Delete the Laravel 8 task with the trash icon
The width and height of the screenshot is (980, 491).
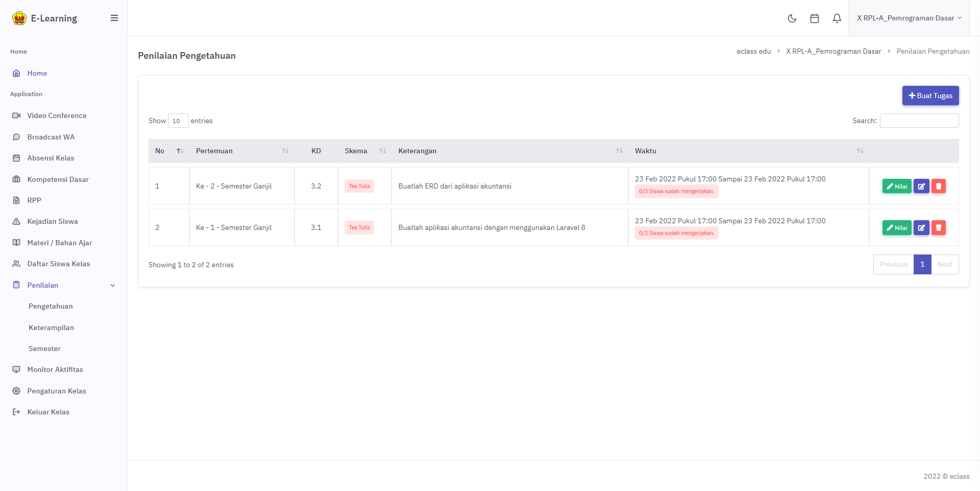pyautogui.click(x=939, y=228)
